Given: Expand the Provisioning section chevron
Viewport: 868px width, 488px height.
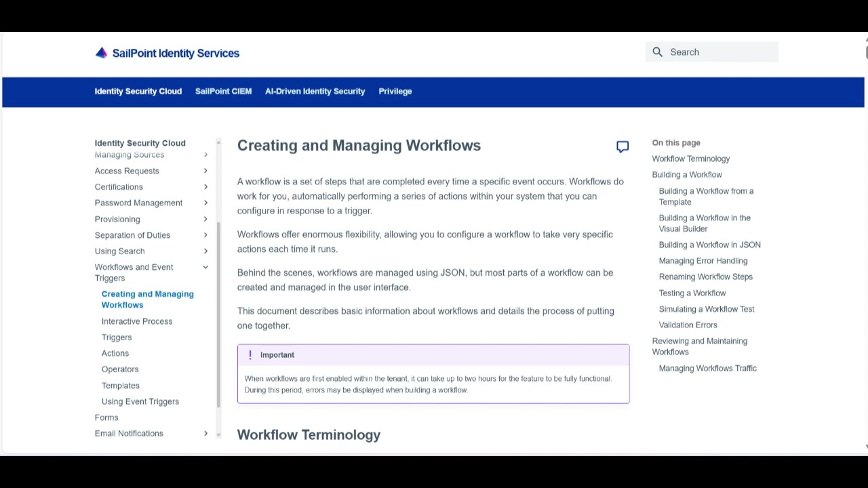Looking at the screenshot, I should (x=205, y=219).
